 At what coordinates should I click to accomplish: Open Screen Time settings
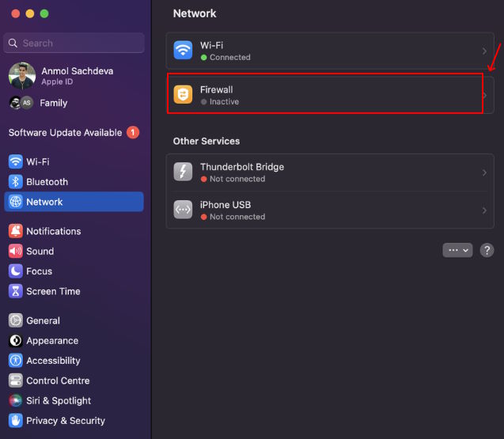pos(74,291)
